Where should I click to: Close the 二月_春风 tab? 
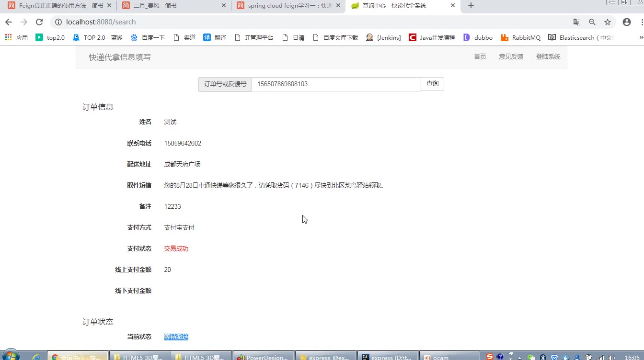click(x=224, y=6)
